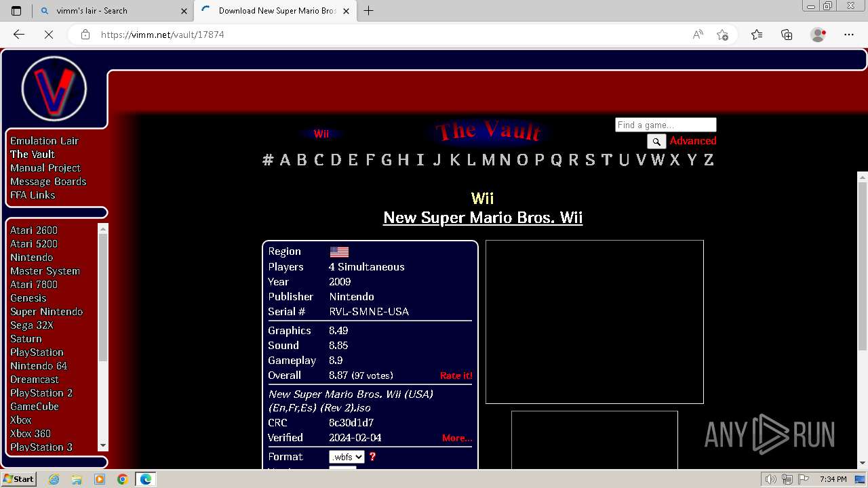Click the Rate it! link
This screenshot has height=488, width=868.
(456, 375)
